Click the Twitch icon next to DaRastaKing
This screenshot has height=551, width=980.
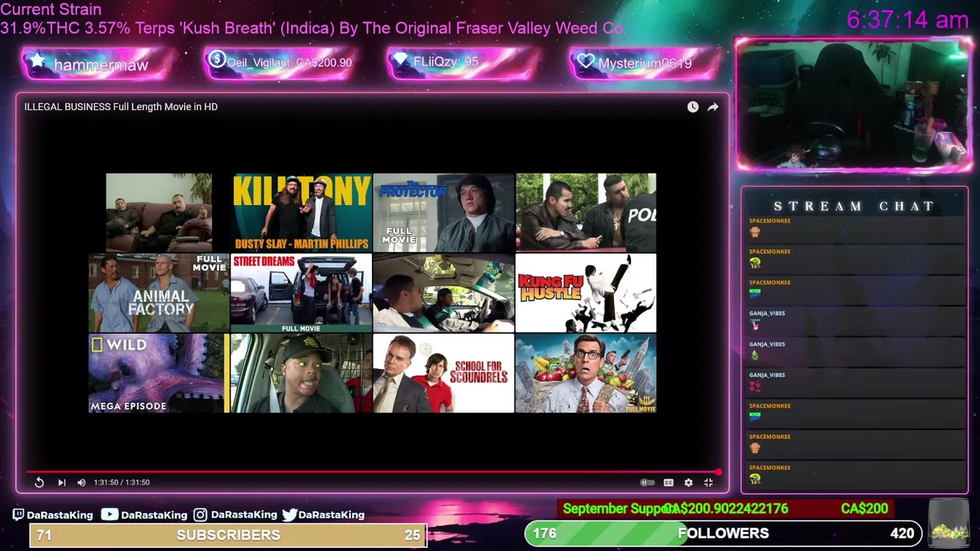[x=18, y=515]
